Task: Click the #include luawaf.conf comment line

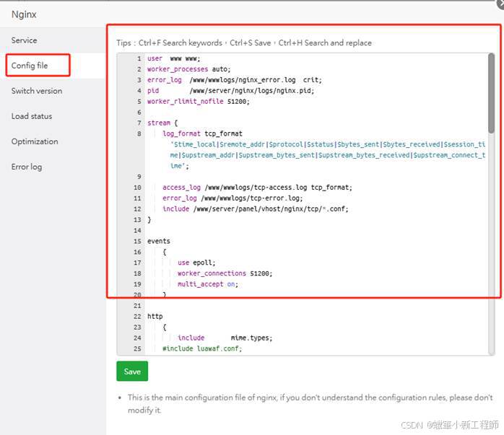Action: pyautogui.click(x=202, y=348)
